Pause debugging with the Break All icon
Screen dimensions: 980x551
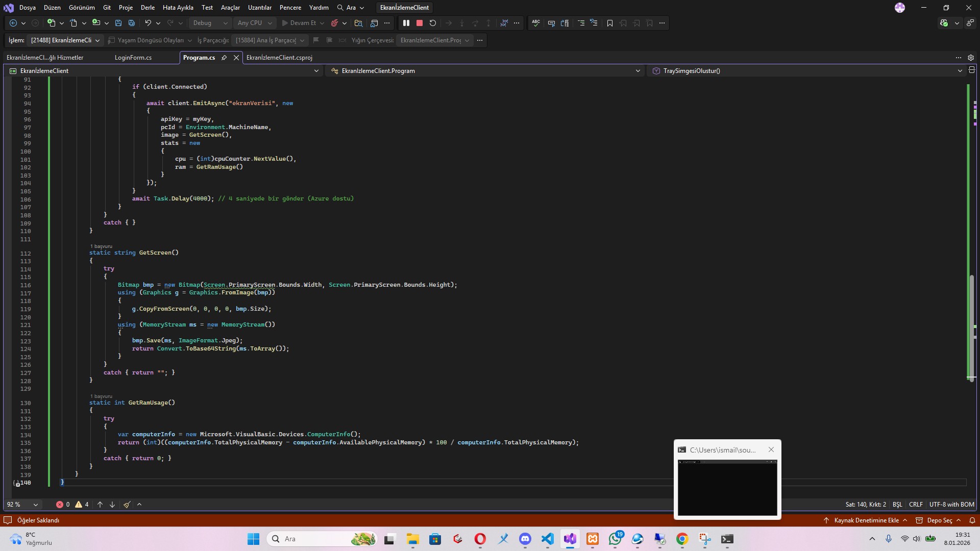(406, 23)
